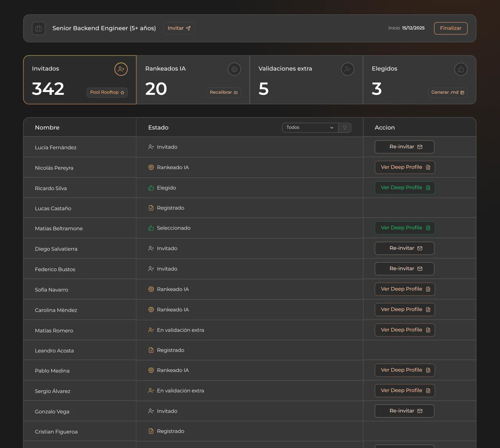Screen dimensions: 500x448
Task: Click the Finalizar button
Action: (451, 28)
